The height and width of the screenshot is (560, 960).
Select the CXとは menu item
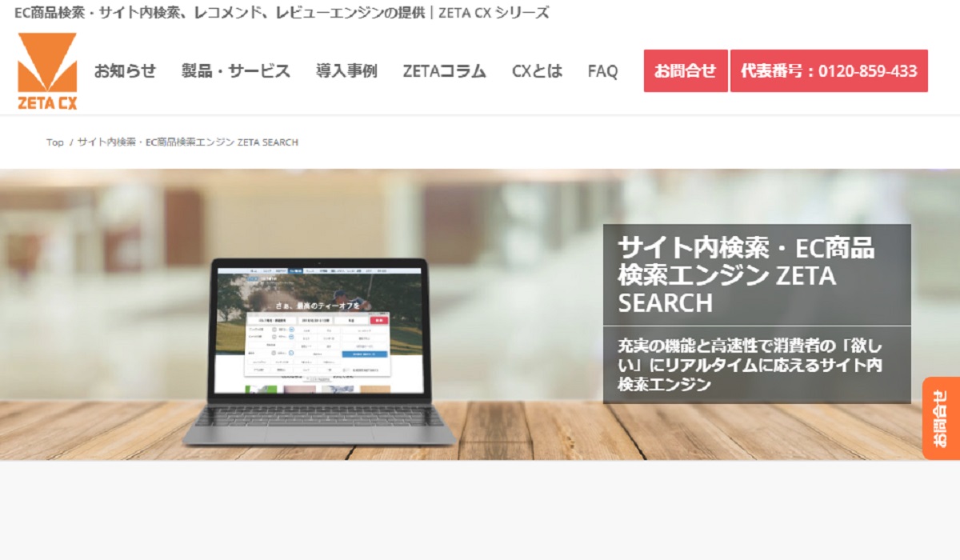click(x=537, y=71)
